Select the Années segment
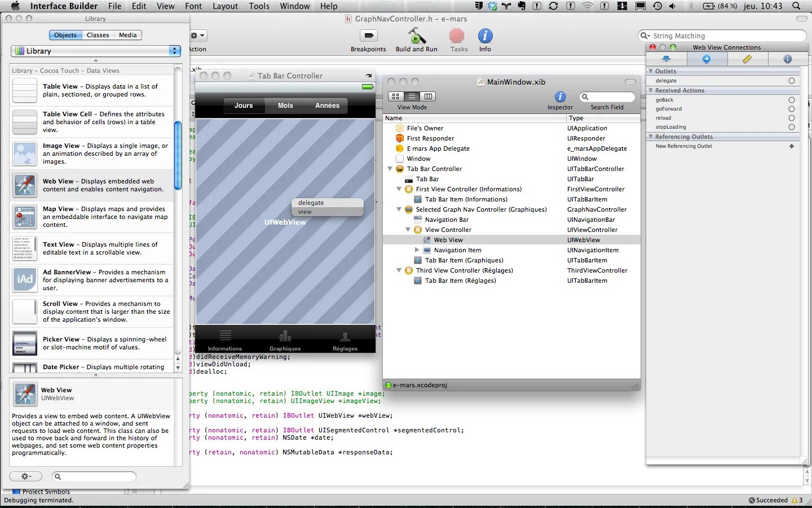The height and width of the screenshot is (508, 812). pos(327,106)
